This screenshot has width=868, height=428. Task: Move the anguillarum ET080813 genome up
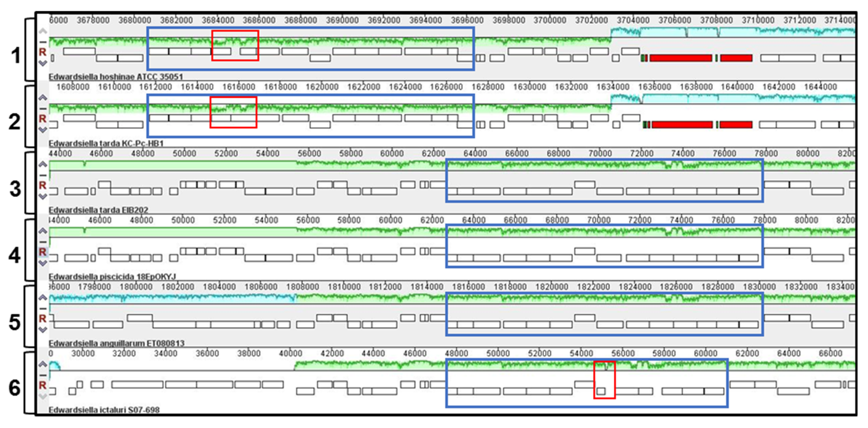[x=42, y=298]
